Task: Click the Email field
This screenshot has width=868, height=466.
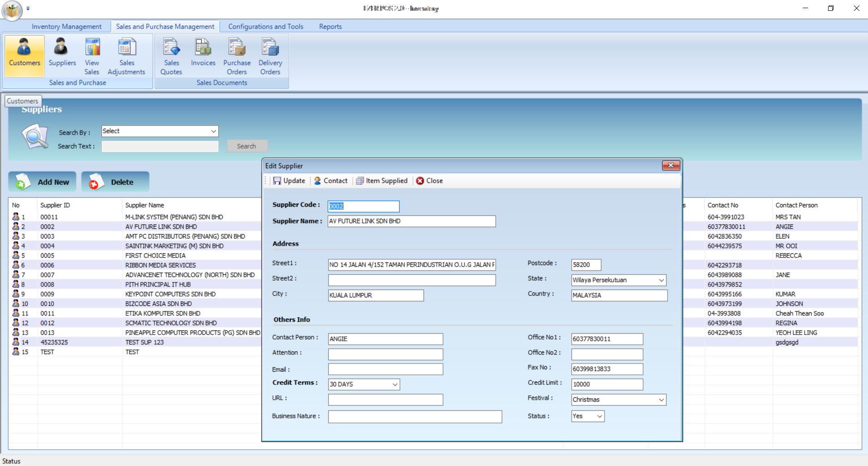Action: pos(385,369)
